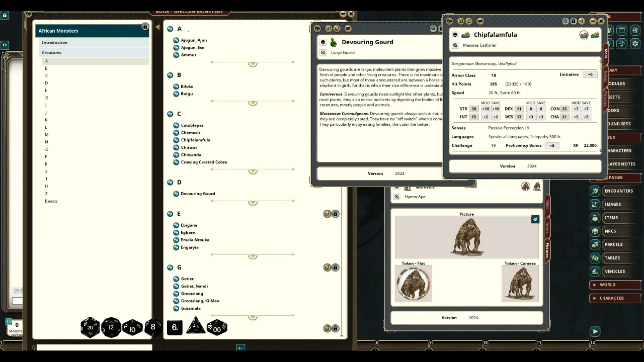Image resolution: width=644 pixels, height=362 pixels.
Task: Click the Getiet camera token thumbnail
Action: (x=520, y=284)
